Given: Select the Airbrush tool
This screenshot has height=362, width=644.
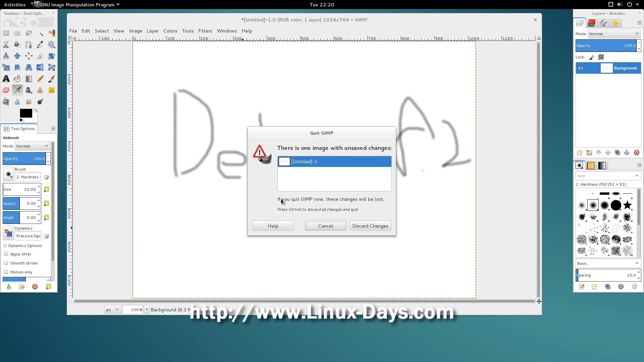Looking at the screenshot, I should (17, 90).
